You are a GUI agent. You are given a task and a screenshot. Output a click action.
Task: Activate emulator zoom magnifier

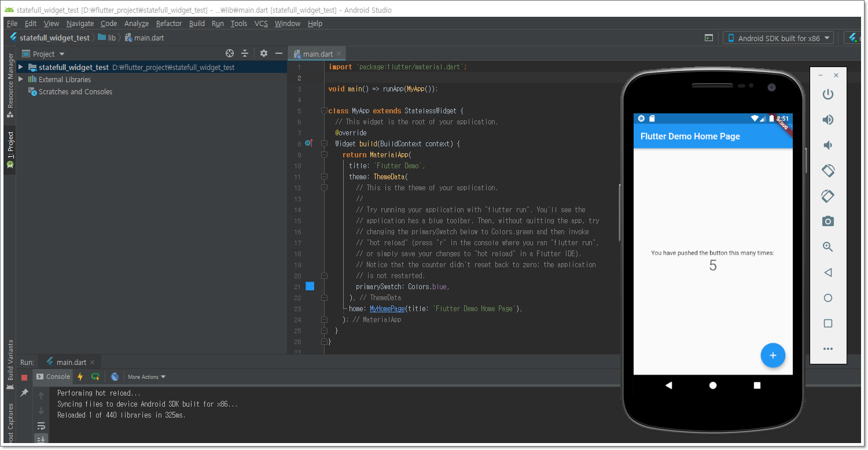pyautogui.click(x=828, y=247)
